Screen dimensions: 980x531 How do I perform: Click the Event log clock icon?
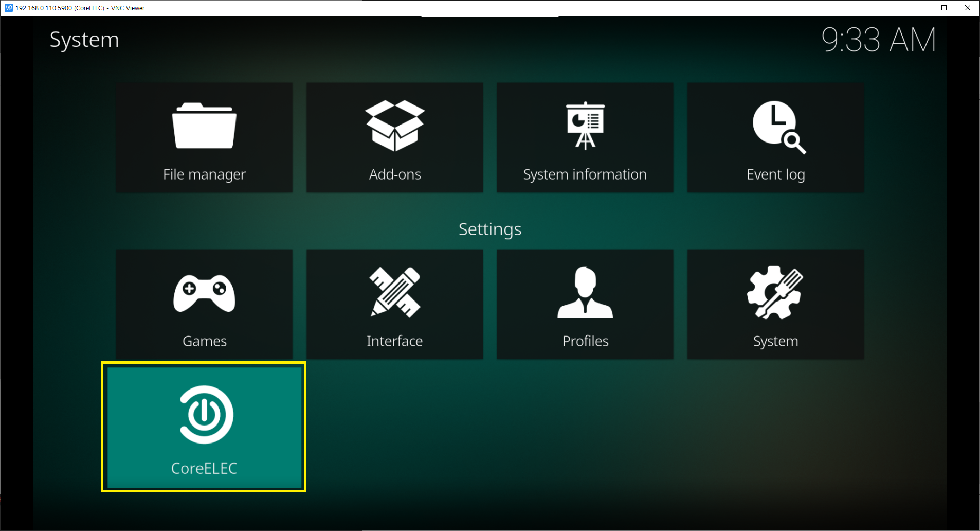[775, 128]
